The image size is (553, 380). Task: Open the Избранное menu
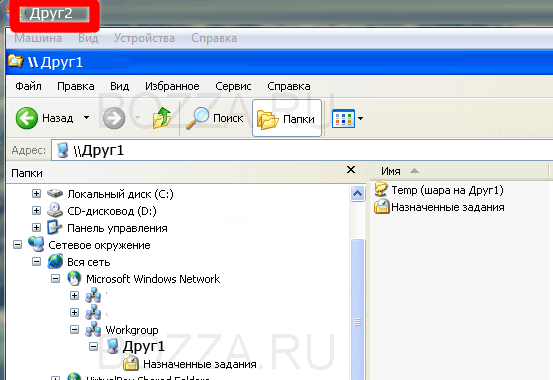click(172, 86)
